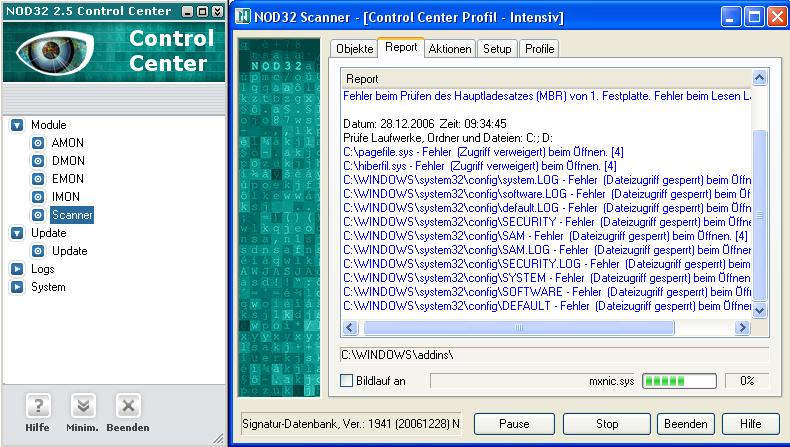Select IMON in module tree
This screenshot has width=790, height=447.
pyautogui.click(x=65, y=197)
